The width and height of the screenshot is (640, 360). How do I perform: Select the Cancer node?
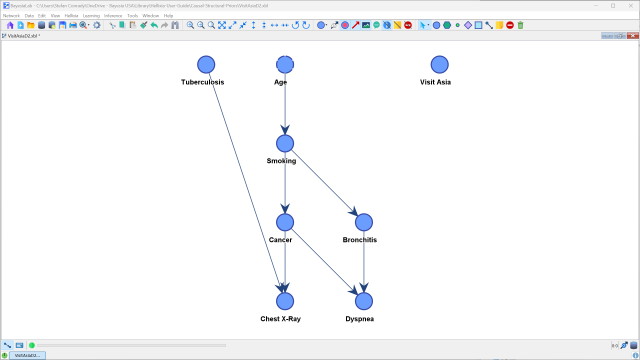(x=285, y=222)
